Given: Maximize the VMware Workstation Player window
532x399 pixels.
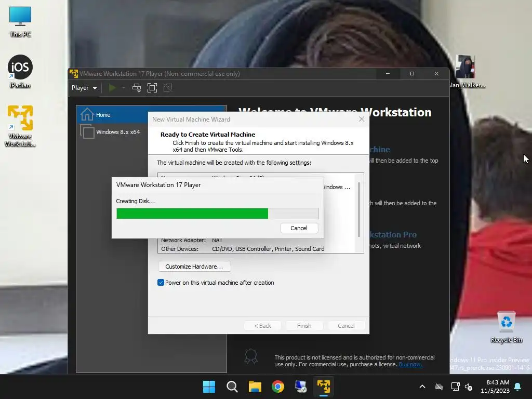Looking at the screenshot, I should (412, 74).
